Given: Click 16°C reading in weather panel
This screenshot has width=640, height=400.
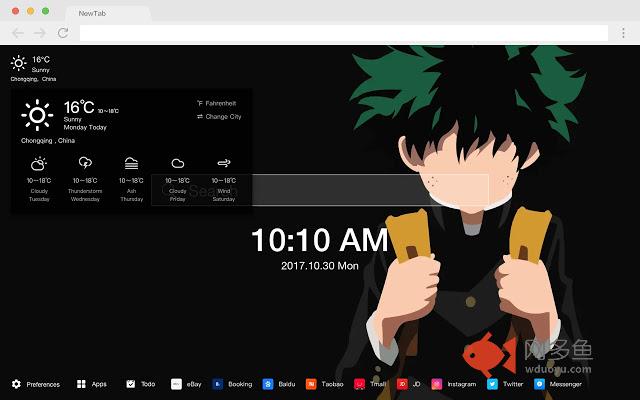Looking at the screenshot, I should click(x=79, y=107).
